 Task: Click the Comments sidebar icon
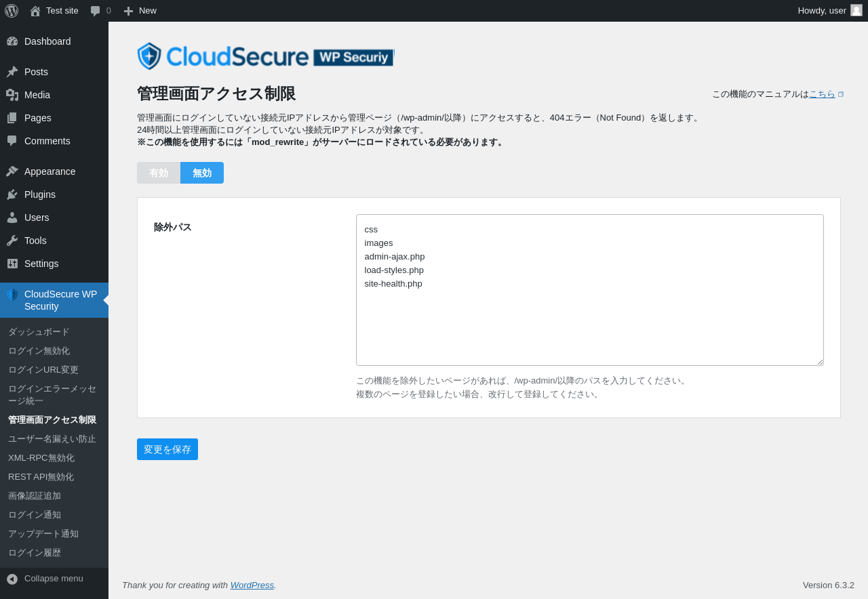pos(12,141)
